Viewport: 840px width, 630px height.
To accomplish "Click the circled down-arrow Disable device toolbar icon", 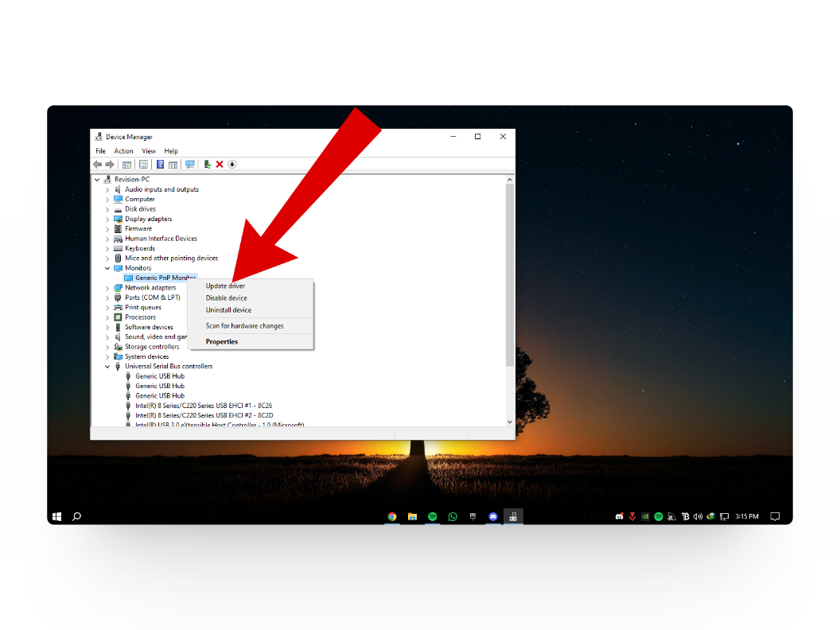I will tap(232, 165).
